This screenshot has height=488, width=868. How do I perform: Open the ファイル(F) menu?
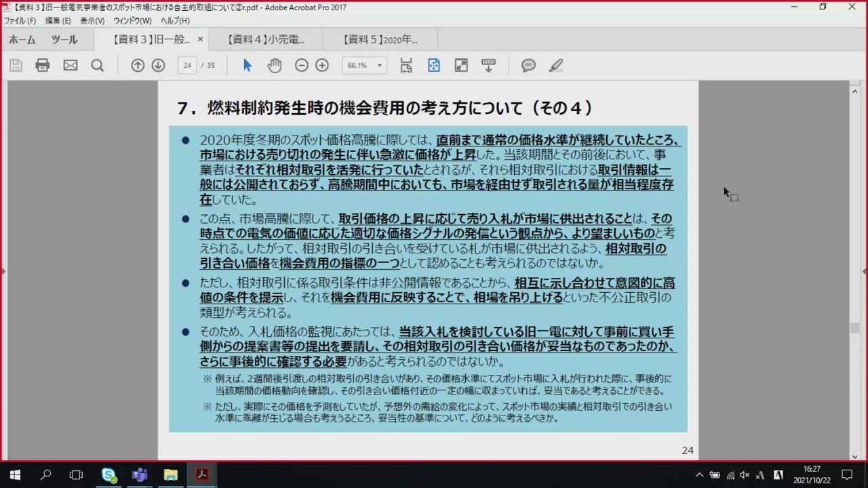(20, 21)
